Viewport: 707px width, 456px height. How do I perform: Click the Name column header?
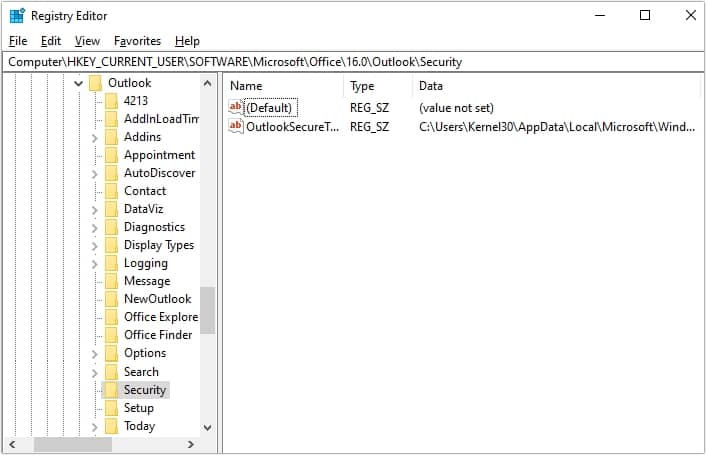coord(284,86)
